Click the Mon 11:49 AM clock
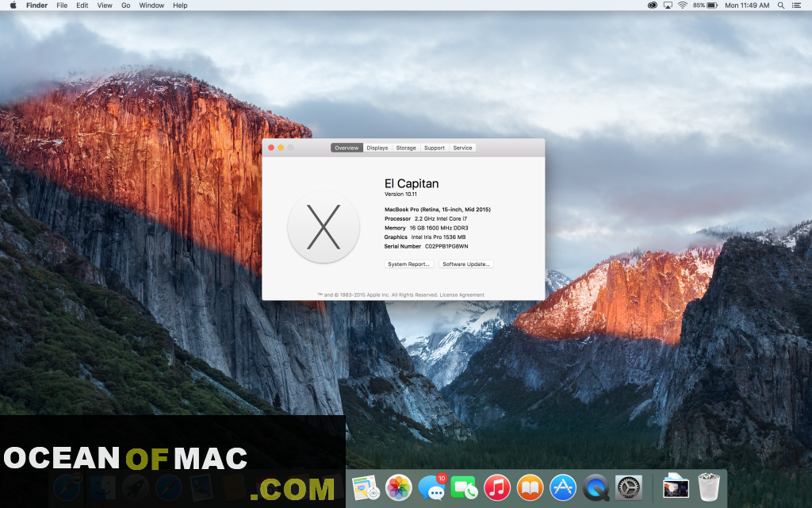812x508 pixels. coord(747,6)
